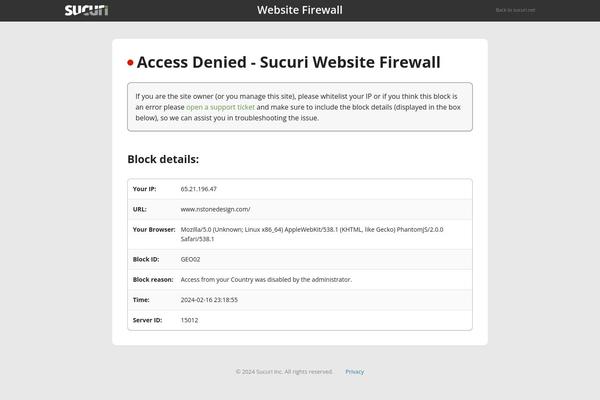Open the 'Back to sucuri.net' link
Screen dimensions: 600x400
(515, 10)
